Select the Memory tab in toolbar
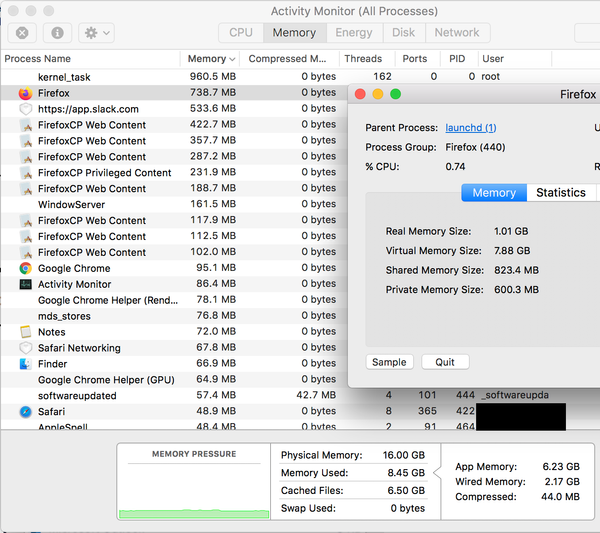Viewport: 600px width, 533px height. 295,33
